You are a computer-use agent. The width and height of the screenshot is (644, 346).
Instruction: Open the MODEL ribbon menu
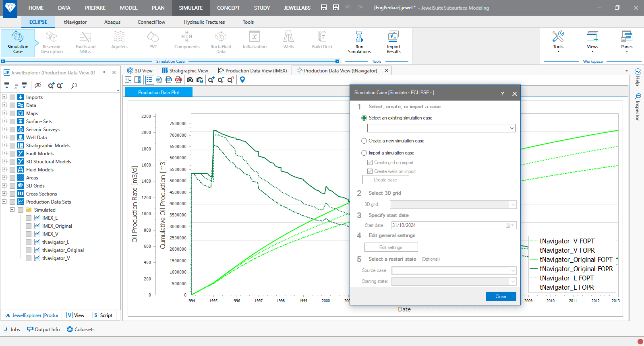pyautogui.click(x=128, y=8)
